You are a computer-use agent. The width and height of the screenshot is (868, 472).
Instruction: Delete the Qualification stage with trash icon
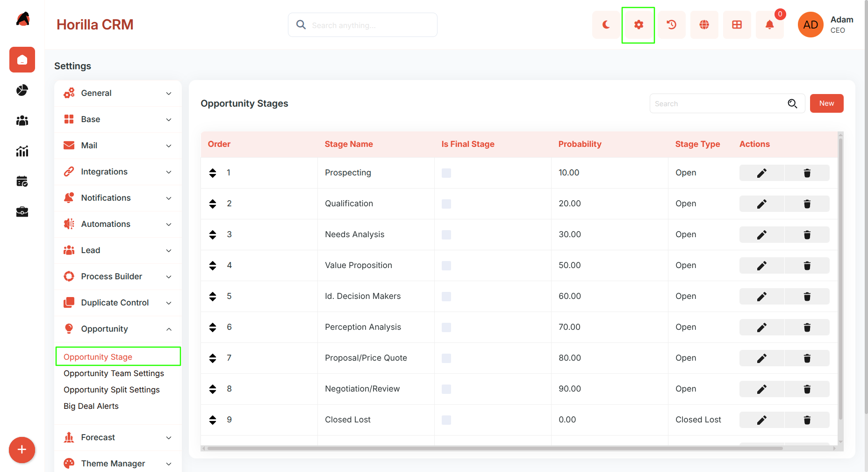(807, 204)
